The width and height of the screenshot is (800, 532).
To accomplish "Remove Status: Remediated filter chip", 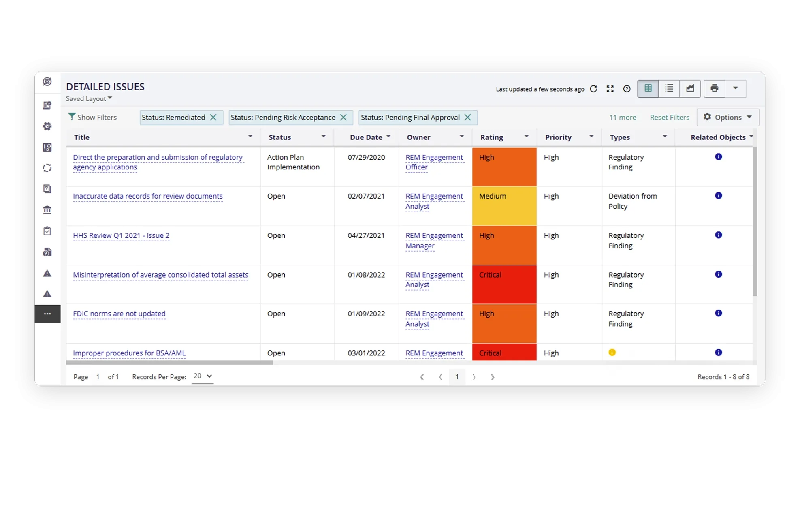I will click(213, 117).
